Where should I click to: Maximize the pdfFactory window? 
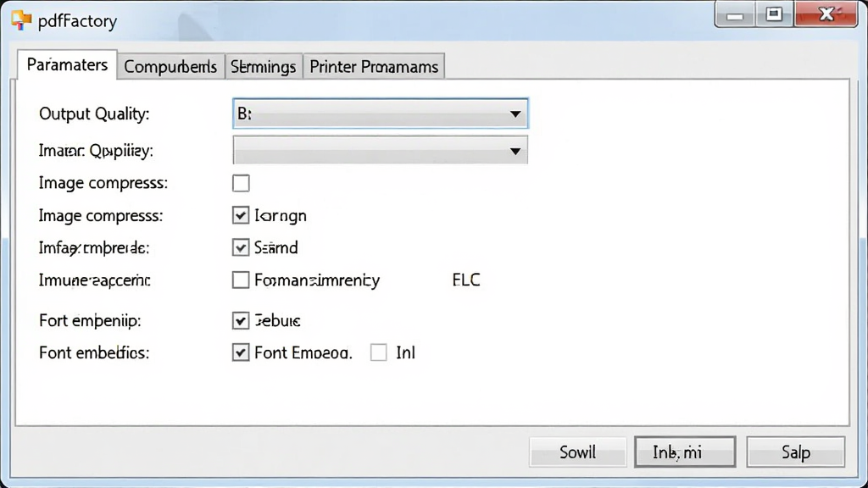point(774,15)
